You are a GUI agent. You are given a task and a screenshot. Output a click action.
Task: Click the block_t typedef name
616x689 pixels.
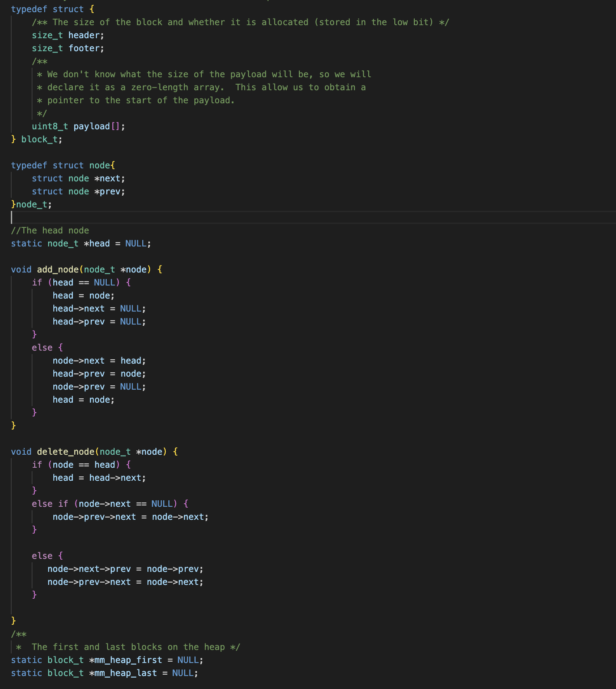tap(41, 139)
